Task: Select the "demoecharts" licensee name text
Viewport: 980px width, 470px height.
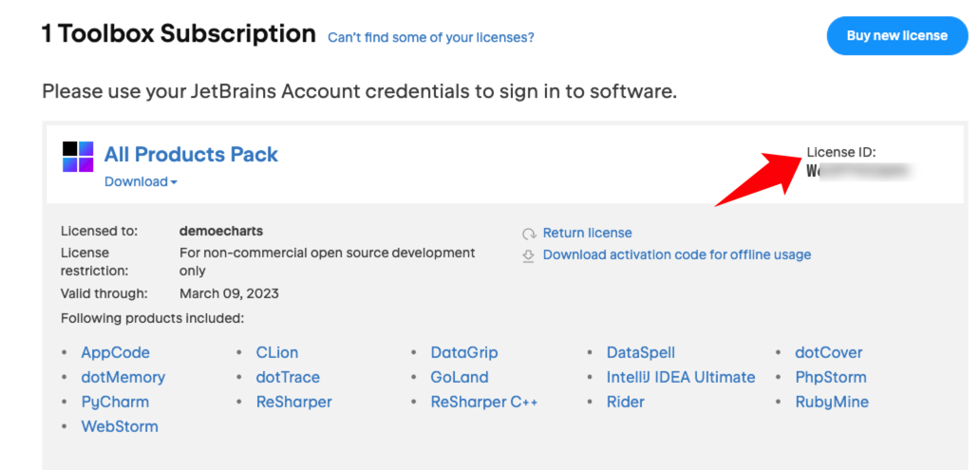Action: tap(221, 232)
